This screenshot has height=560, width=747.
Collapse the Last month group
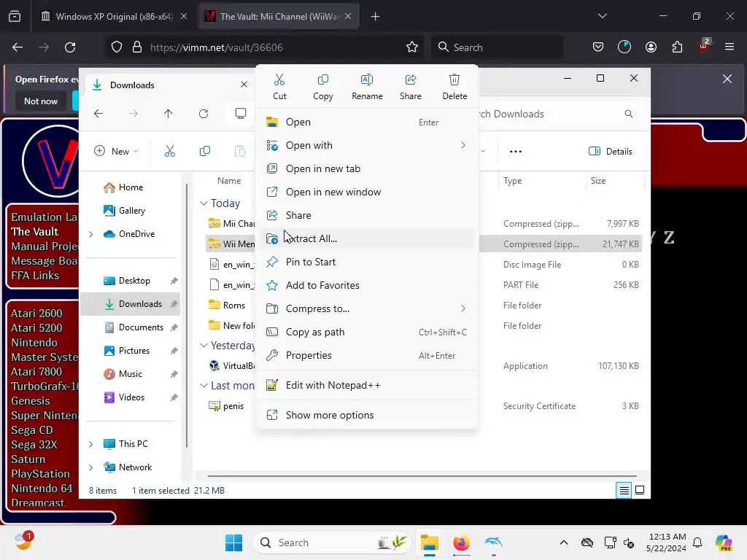point(204,385)
